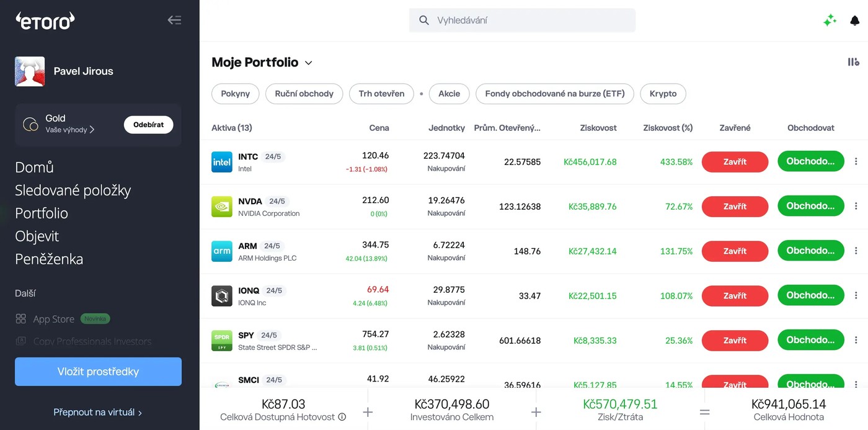This screenshot has height=430, width=868.
Task: Click the IONQ logo icon
Action: (x=222, y=296)
